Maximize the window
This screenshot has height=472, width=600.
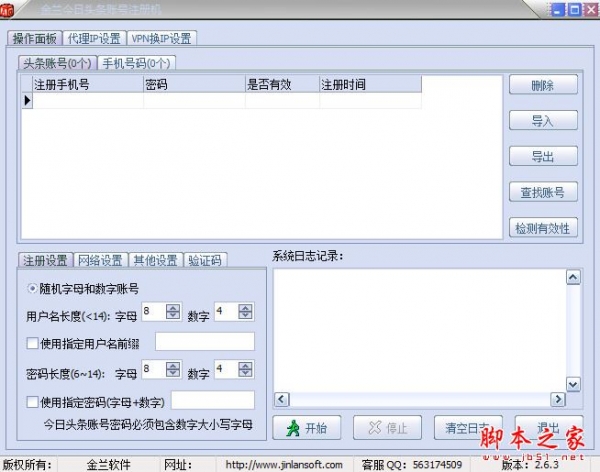[574, 10]
